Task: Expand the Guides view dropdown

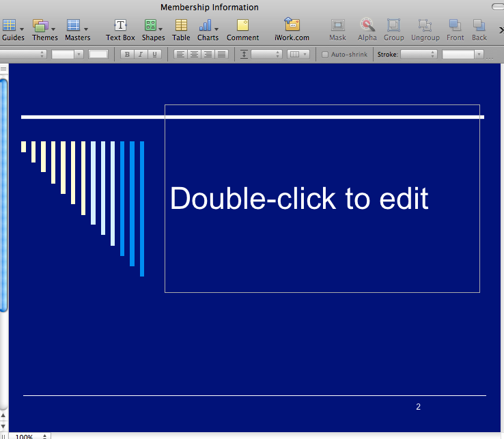Action: pos(12,29)
